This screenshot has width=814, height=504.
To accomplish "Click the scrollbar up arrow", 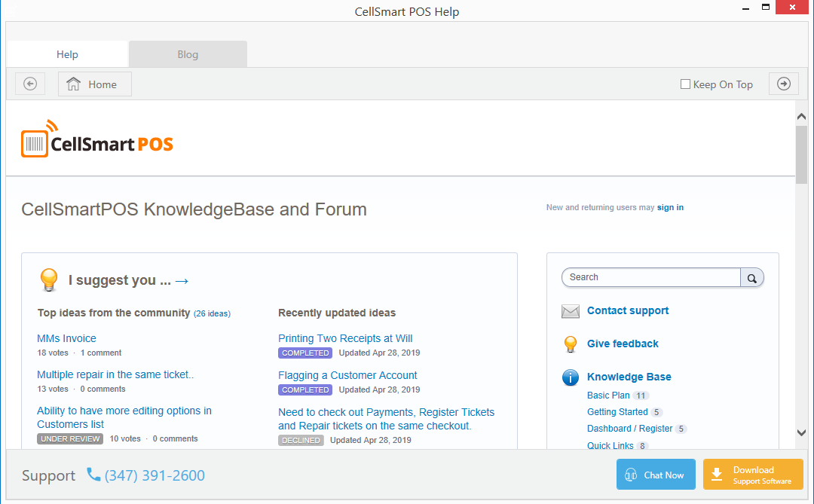I will click(801, 117).
